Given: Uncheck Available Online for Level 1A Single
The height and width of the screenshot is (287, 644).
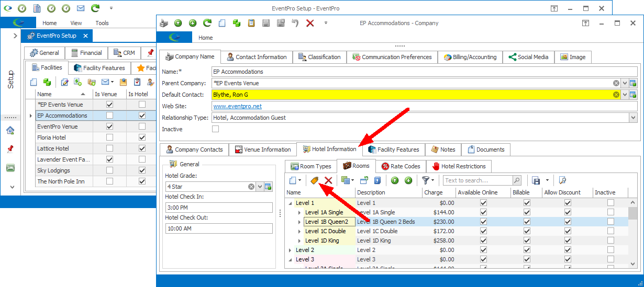Looking at the screenshot, I should [x=483, y=212].
